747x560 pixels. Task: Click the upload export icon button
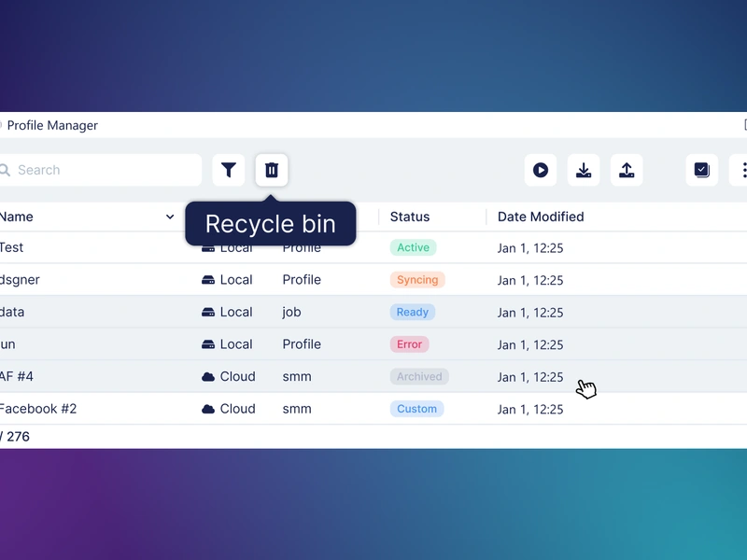pyautogui.click(x=627, y=170)
